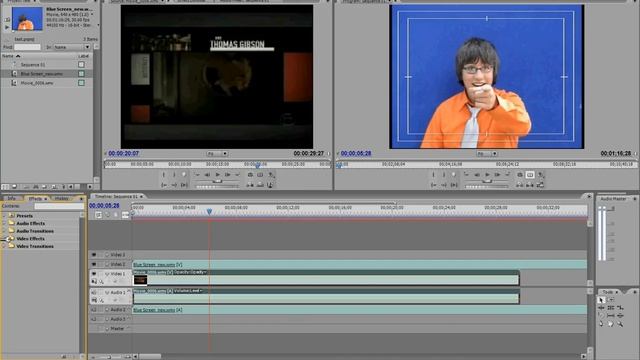
Task: Select the Tools panel tab
Action: click(x=608, y=292)
